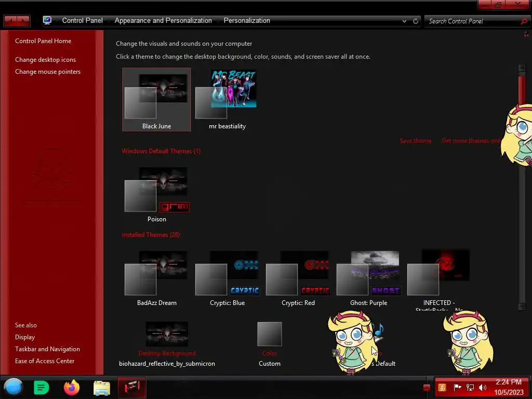
Task: Select the BadAzz Dream theme
Action: pos(156,278)
